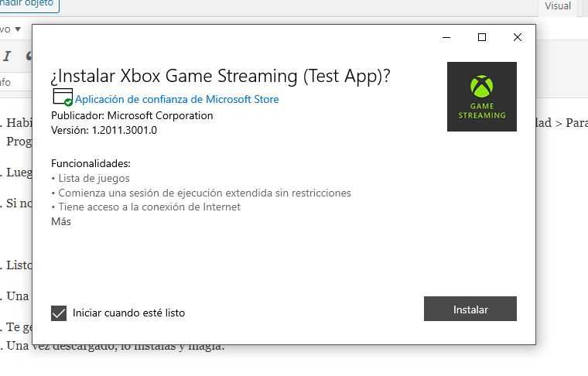Minimize the installer dialog window
Screen dimensions: 588x376
446,37
